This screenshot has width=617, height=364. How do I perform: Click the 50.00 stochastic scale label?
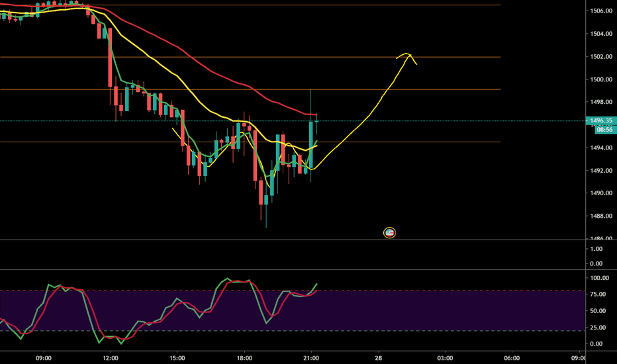click(598, 311)
